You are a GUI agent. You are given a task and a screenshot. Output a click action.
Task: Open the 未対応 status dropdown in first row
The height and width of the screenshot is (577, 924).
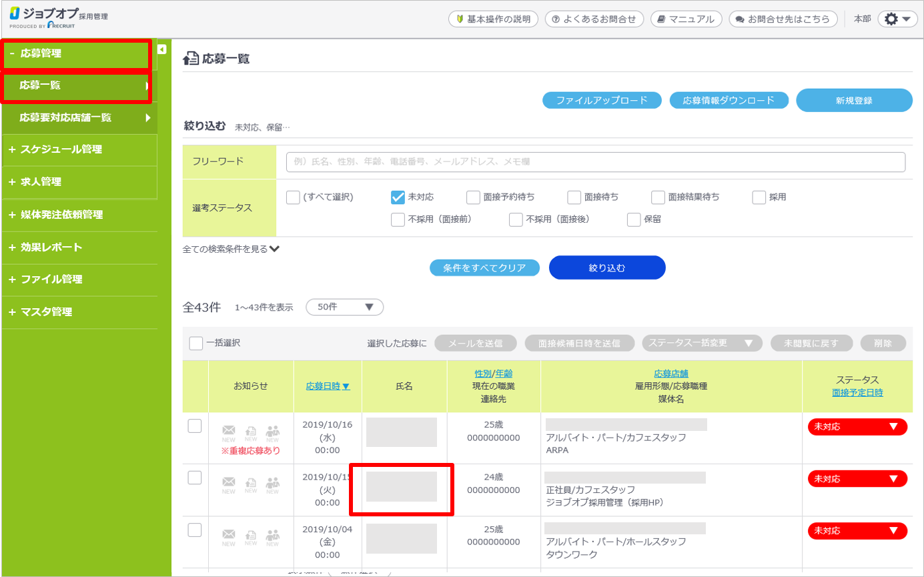(857, 427)
